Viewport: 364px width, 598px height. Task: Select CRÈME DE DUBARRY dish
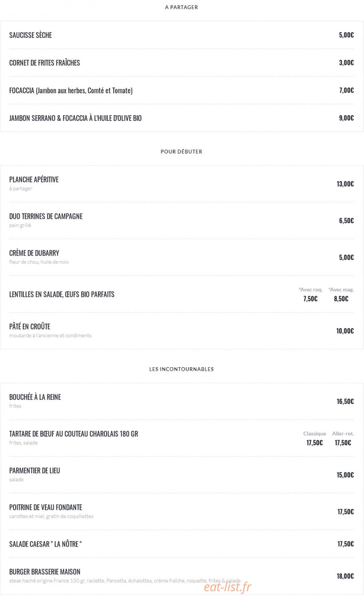point(34,253)
